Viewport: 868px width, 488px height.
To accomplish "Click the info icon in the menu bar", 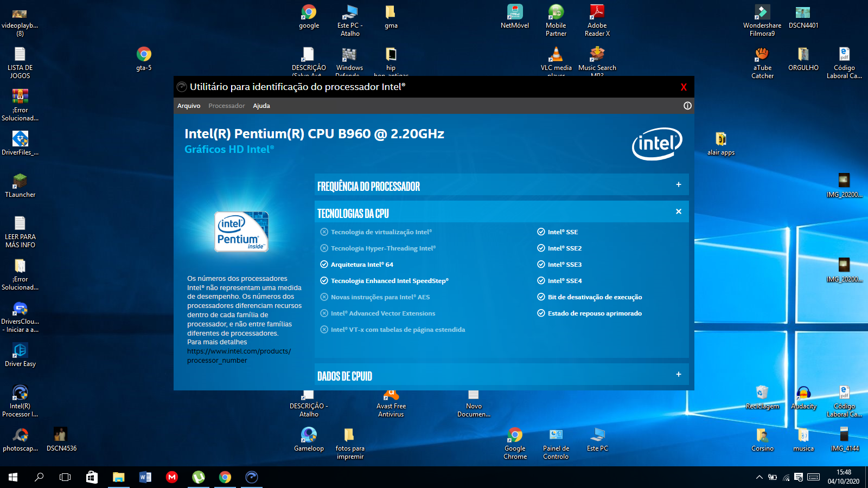I will coord(687,106).
